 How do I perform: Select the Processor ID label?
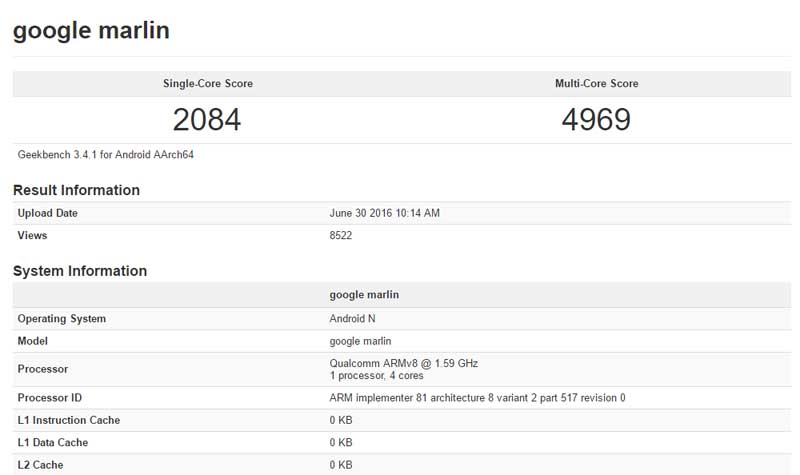49,398
